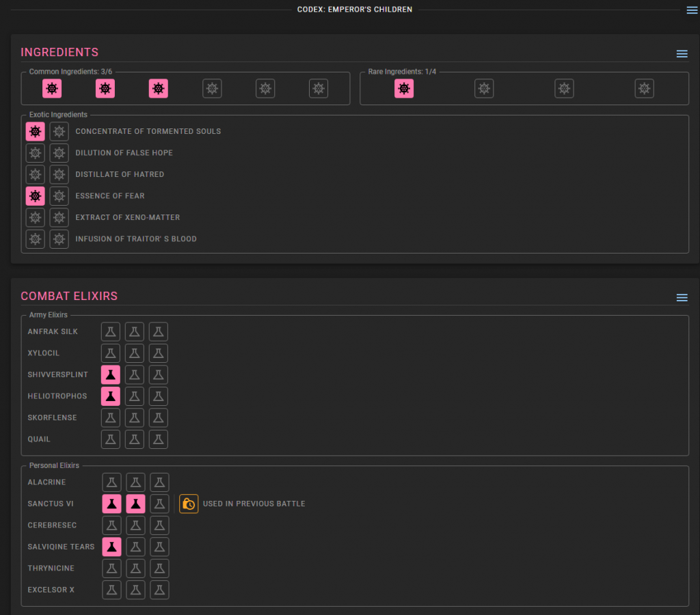Click the second Heliotrophos flask icon
Viewport: 700px width, 615px height.
point(135,396)
